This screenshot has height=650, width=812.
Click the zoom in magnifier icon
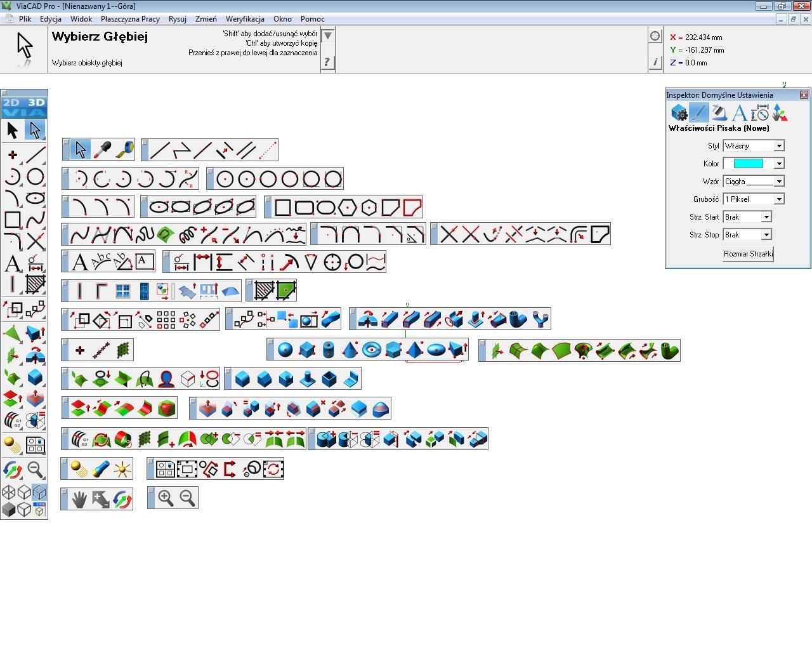(166, 498)
